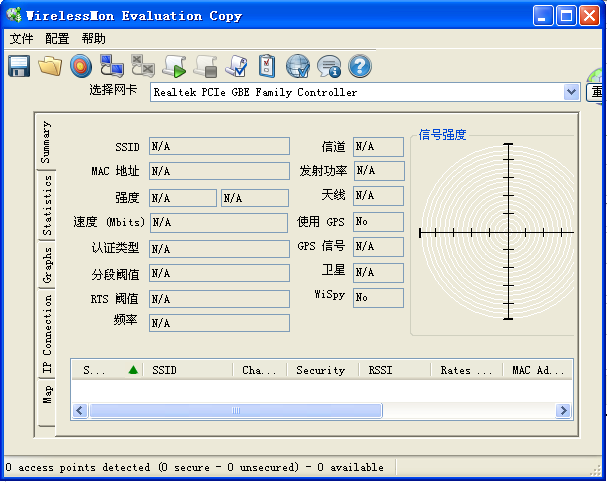
Task: Click the 天线 value field
Action: pyautogui.click(x=378, y=196)
